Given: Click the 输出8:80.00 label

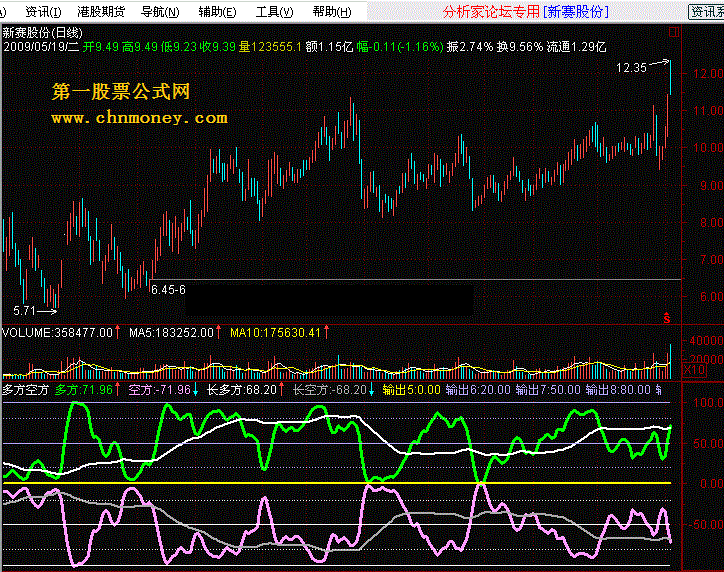Looking at the screenshot, I should tap(618, 390).
